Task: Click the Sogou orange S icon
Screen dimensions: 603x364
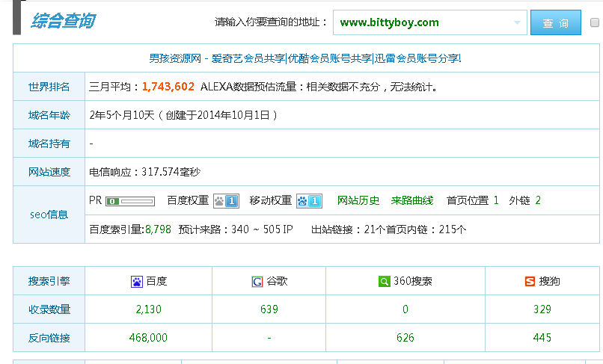Action: click(530, 281)
